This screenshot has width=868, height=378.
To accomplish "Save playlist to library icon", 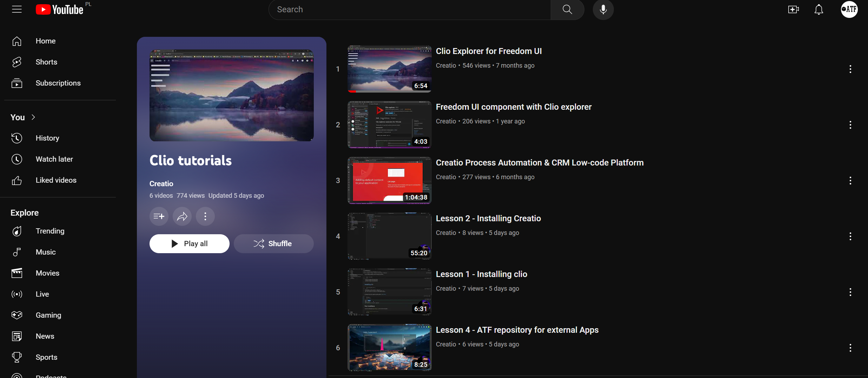I will [x=159, y=216].
